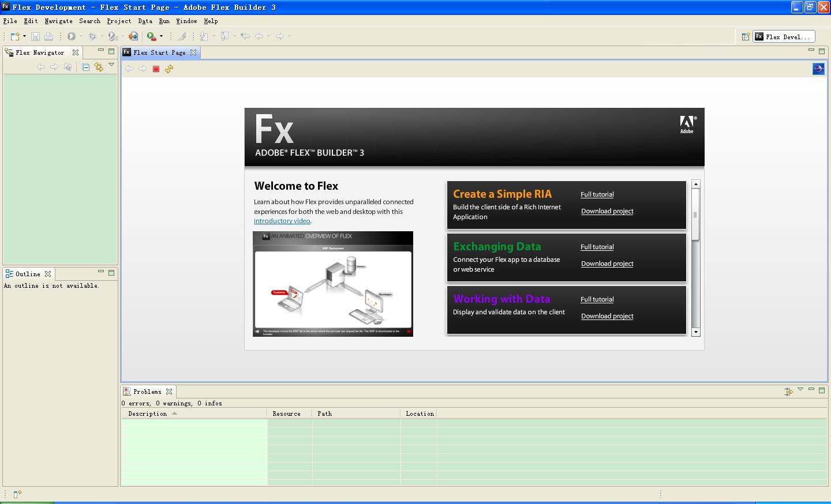Click the main toolbar Forward arrow
Screen dimensions: 831x504
(x=280, y=36)
